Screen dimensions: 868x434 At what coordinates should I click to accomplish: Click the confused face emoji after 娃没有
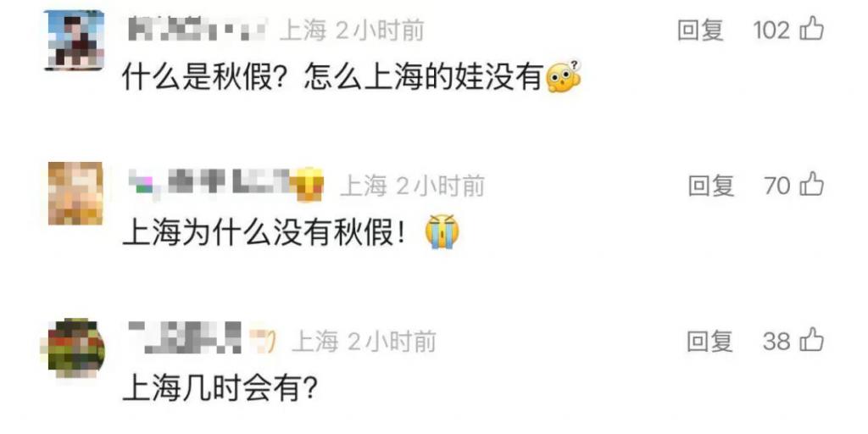pyautogui.click(x=564, y=76)
